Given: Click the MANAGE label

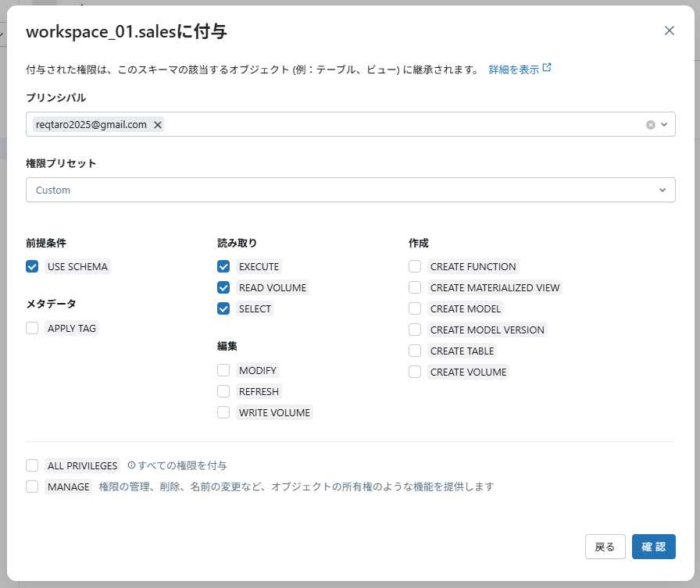Looking at the screenshot, I should 68,486.
